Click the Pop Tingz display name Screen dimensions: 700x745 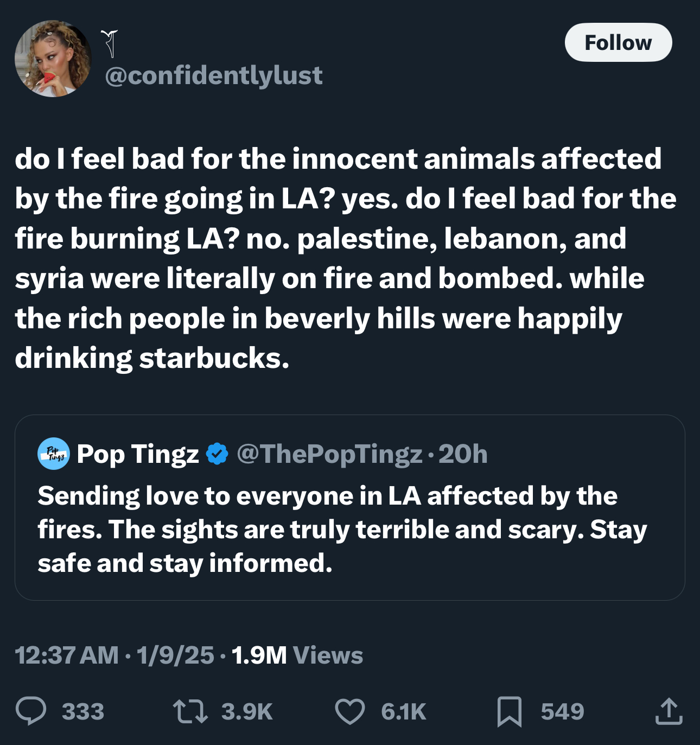pyautogui.click(x=138, y=454)
